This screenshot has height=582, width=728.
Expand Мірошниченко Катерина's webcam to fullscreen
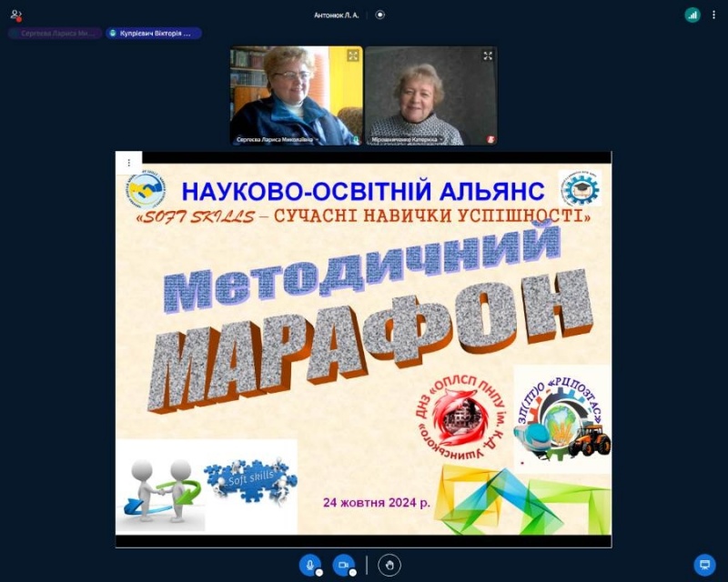(488, 56)
